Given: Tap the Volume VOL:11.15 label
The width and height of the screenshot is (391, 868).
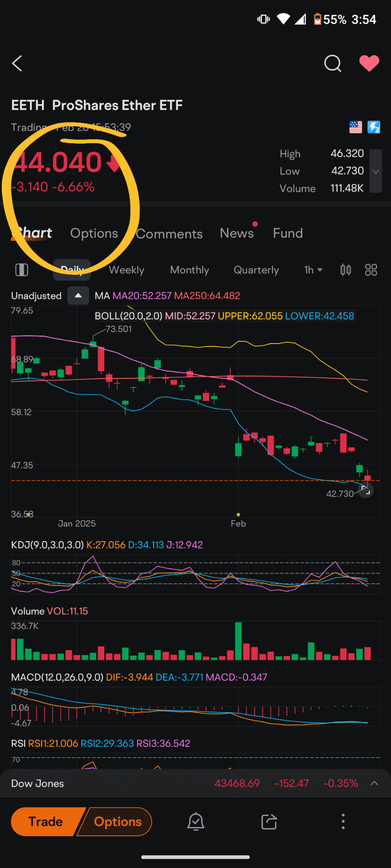Looking at the screenshot, I should point(50,611).
